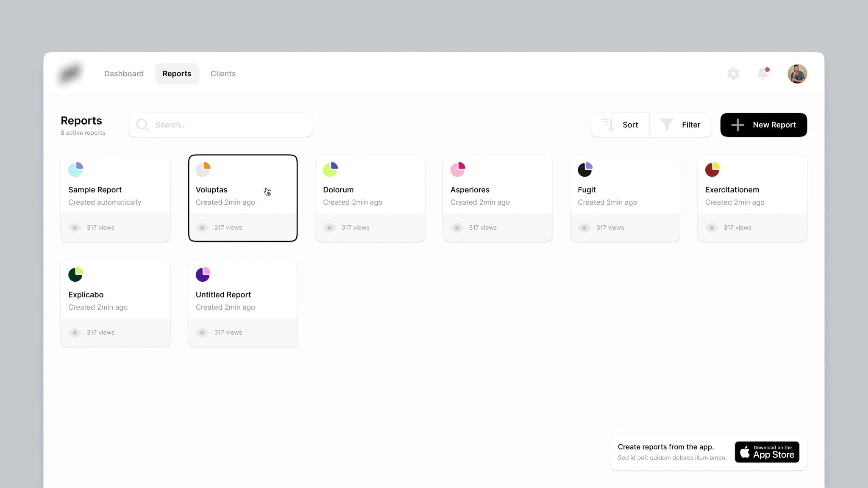Screen dimensions: 868x488
Task: Go to the Dashboard tab
Action: pos(124,74)
